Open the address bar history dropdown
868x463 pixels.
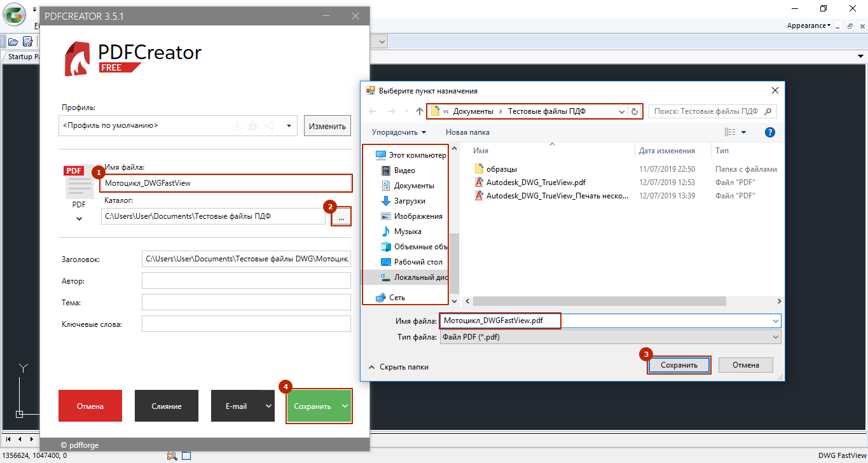pyautogui.click(x=622, y=111)
